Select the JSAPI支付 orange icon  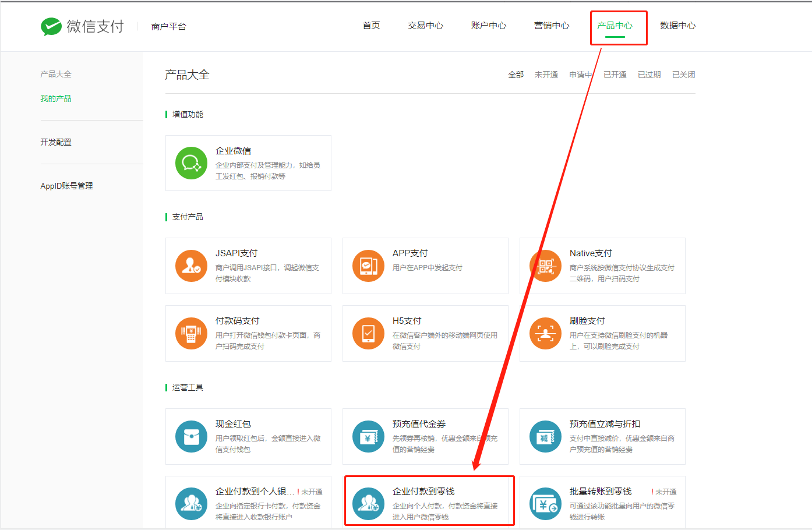[192, 266]
